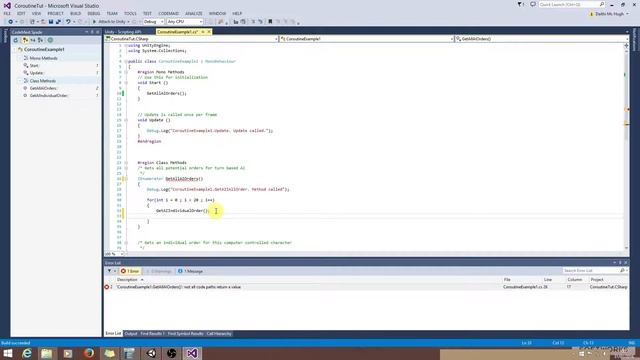This screenshot has width=640, height=360.
Task: Open the Daithi Mc Hugh account dropdown
Action: point(608,14)
